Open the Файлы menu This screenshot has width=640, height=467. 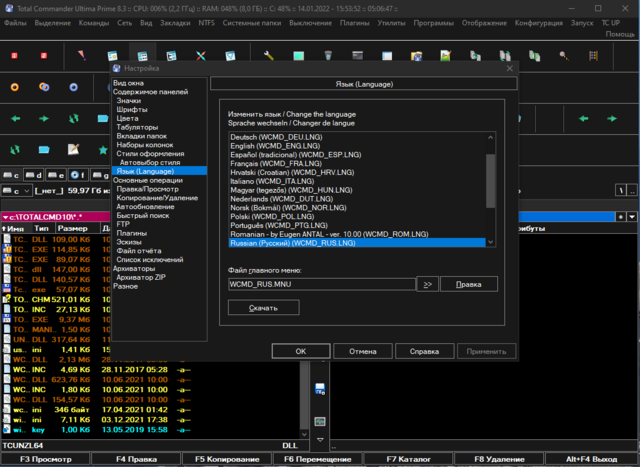point(15,23)
